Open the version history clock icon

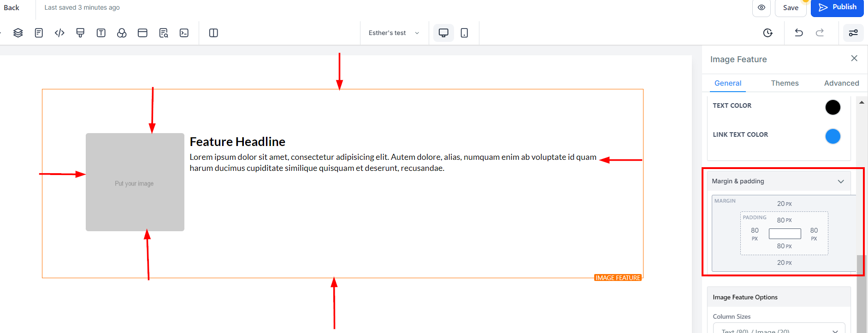pyautogui.click(x=768, y=33)
